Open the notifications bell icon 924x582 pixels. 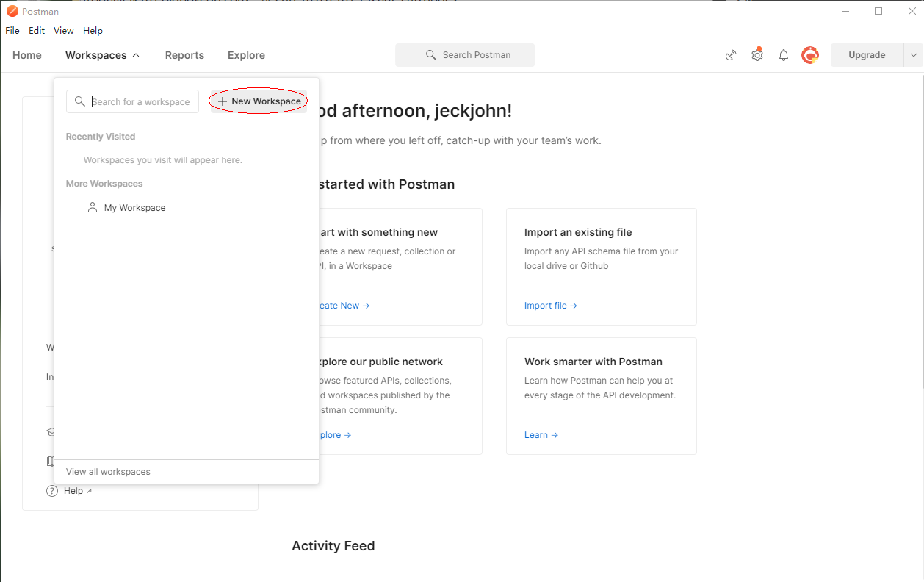point(784,55)
